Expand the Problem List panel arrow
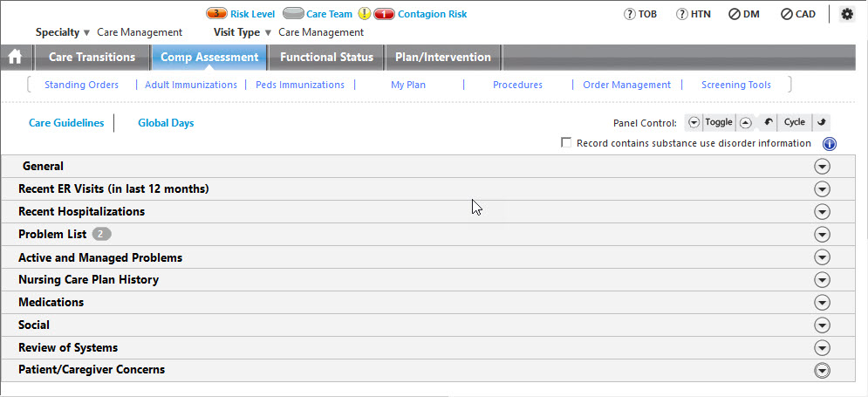 coord(822,235)
